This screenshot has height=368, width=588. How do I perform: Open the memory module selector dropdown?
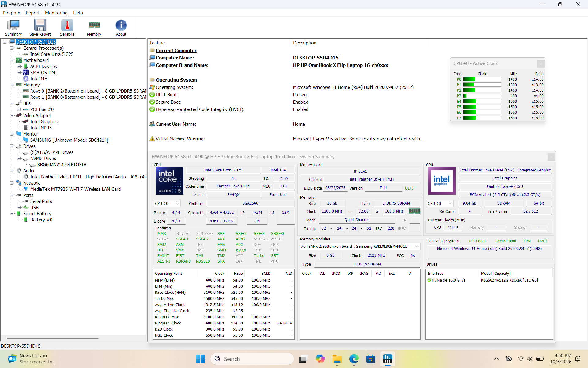click(x=360, y=247)
